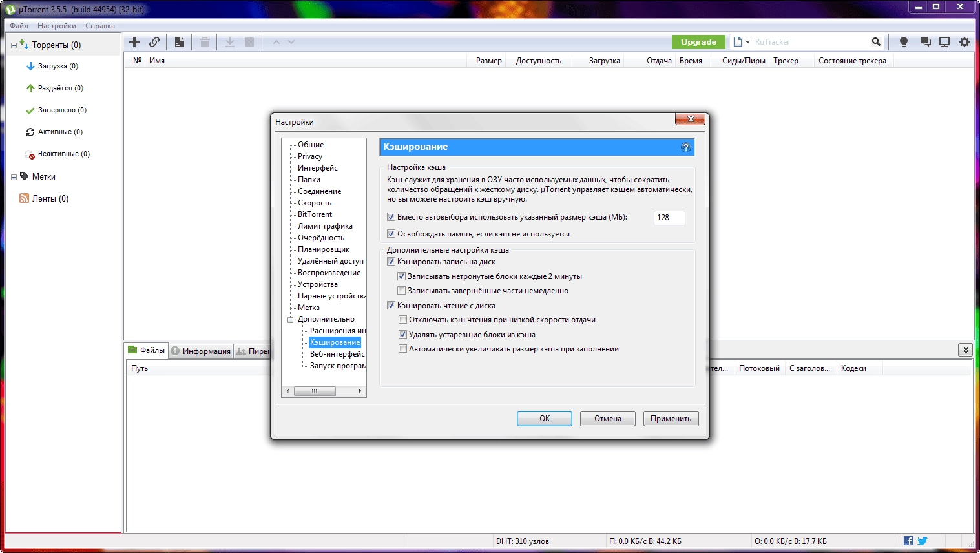
Task: Click the Применить button
Action: point(671,419)
